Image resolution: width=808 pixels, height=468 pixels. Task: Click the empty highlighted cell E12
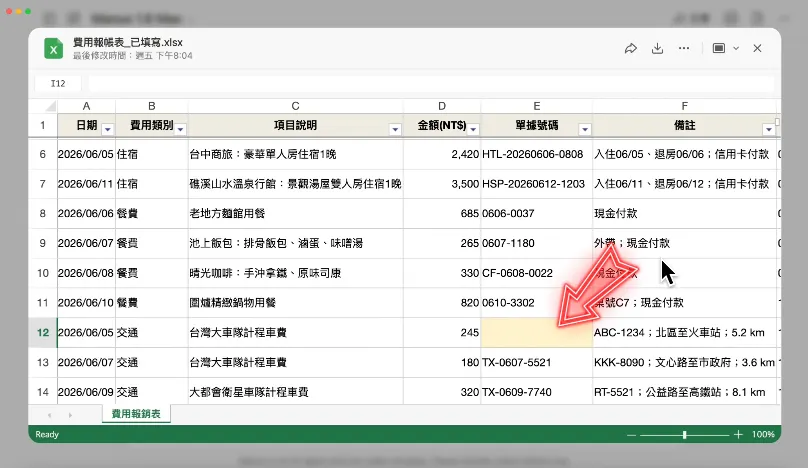click(536, 332)
